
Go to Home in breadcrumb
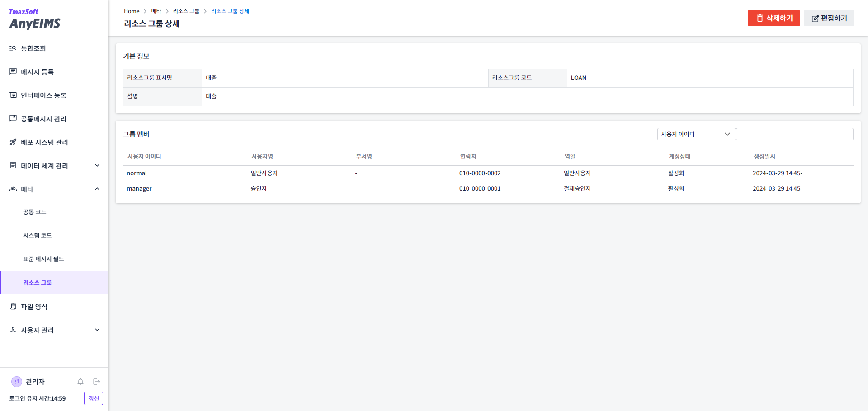point(132,11)
